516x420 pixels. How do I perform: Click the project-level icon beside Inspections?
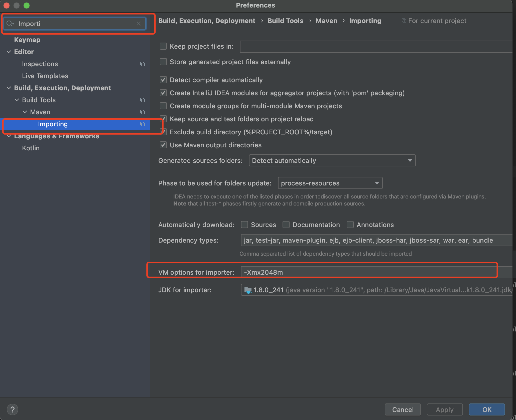coord(143,64)
